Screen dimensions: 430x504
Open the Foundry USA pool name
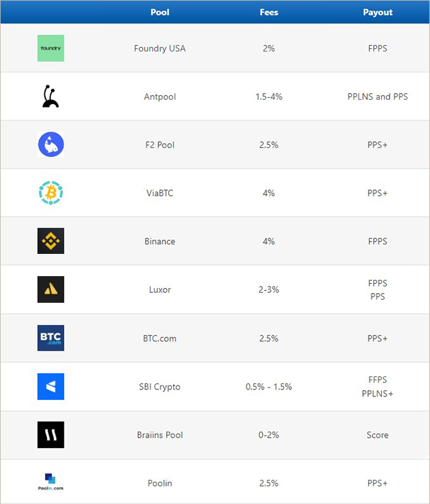[x=160, y=48]
